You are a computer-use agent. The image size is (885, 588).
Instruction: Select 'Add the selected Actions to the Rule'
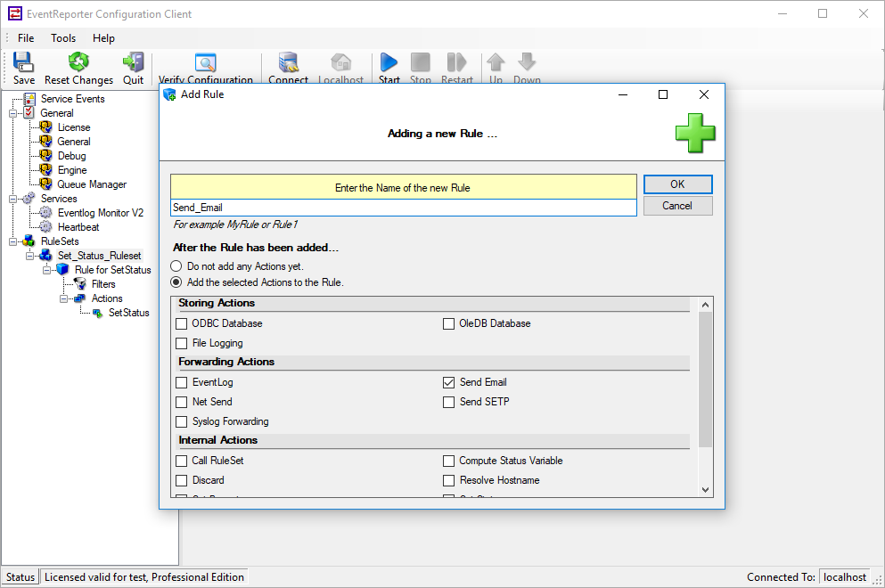(176, 282)
